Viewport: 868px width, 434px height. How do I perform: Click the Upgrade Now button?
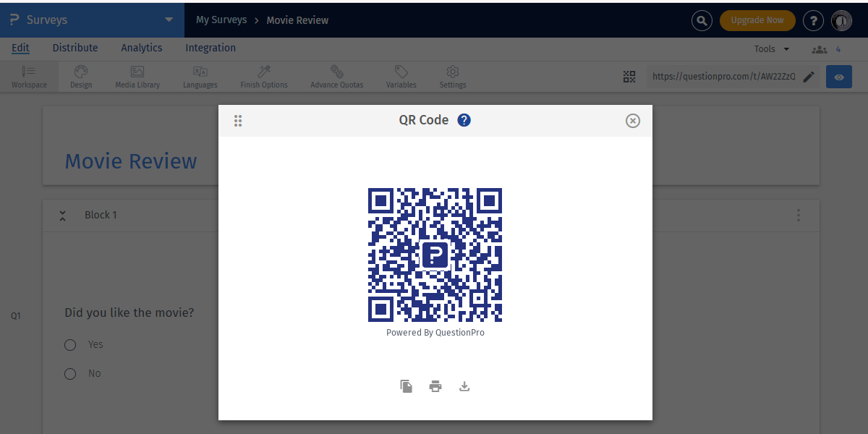(x=757, y=20)
